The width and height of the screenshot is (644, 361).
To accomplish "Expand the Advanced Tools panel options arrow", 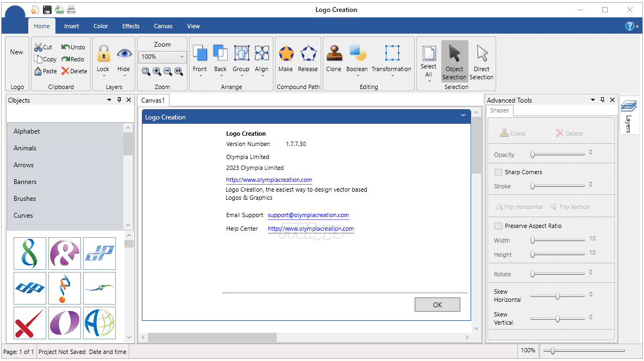I will (x=593, y=100).
